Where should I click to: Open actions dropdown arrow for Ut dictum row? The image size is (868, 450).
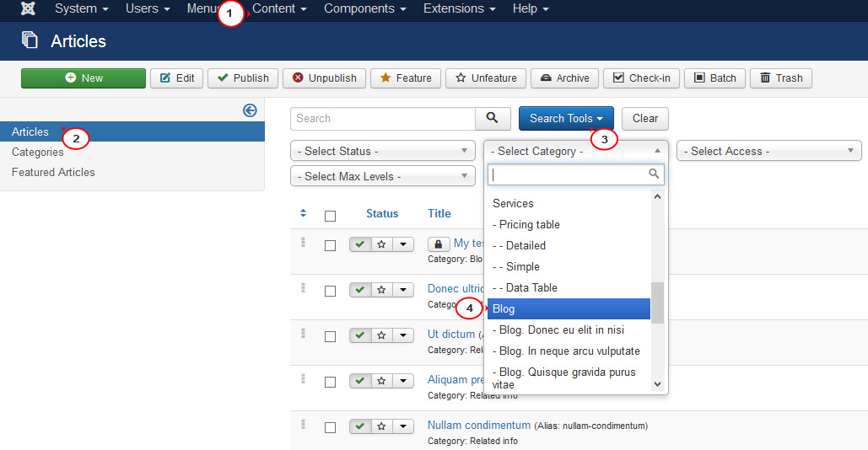[403, 335]
